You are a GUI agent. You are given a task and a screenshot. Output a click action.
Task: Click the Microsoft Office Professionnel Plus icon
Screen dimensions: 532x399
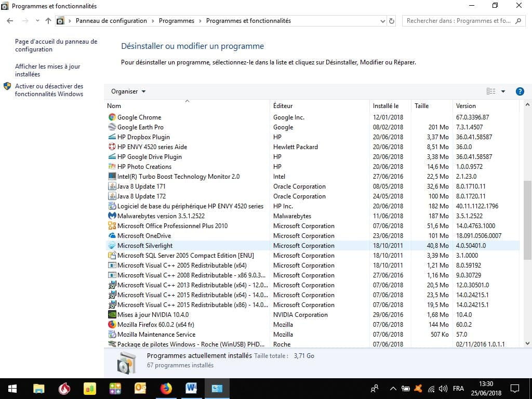point(112,225)
